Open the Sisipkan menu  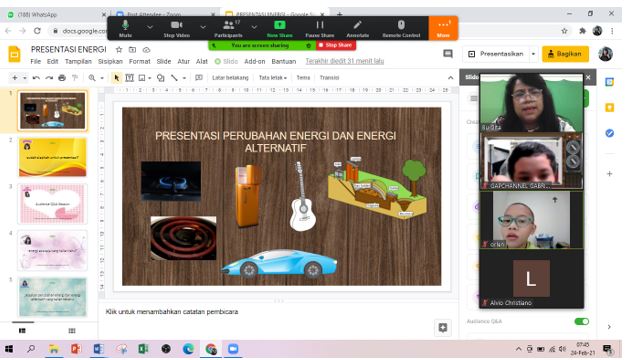[x=110, y=61]
